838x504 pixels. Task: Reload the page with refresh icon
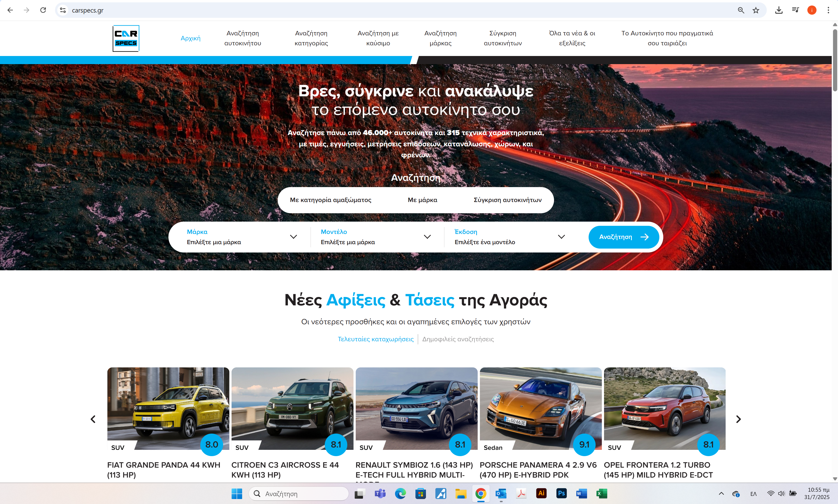[x=43, y=10]
